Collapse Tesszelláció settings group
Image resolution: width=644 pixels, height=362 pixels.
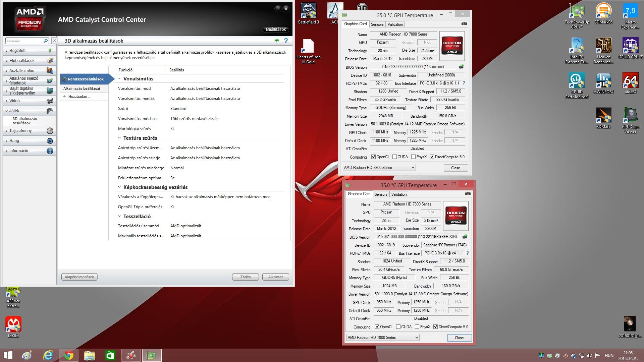tap(119, 217)
